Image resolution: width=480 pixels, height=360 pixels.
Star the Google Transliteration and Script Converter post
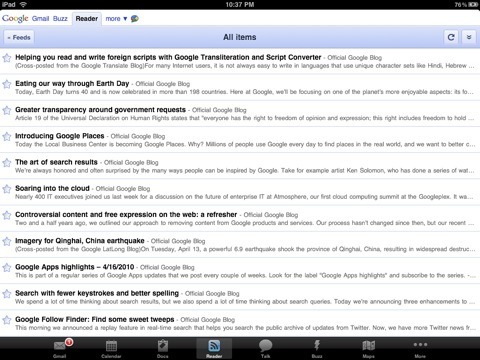[x=7, y=58]
